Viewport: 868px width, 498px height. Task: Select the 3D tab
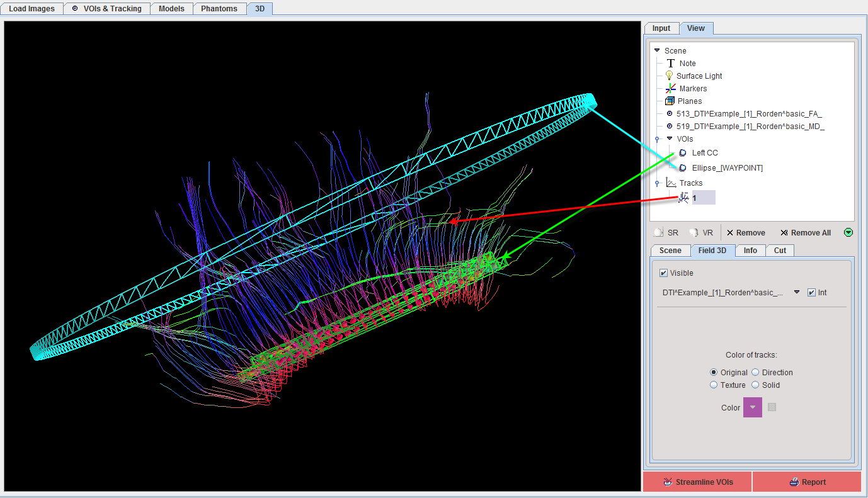tap(260, 9)
